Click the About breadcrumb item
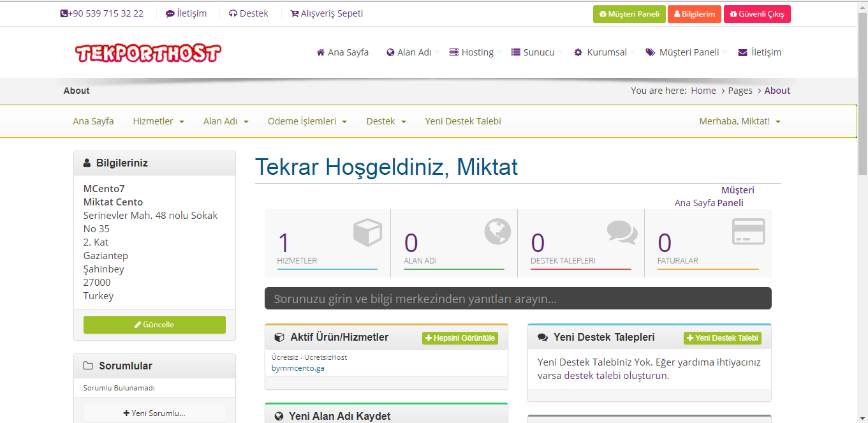This screenshot has height=423, width=868. (777, 91)
